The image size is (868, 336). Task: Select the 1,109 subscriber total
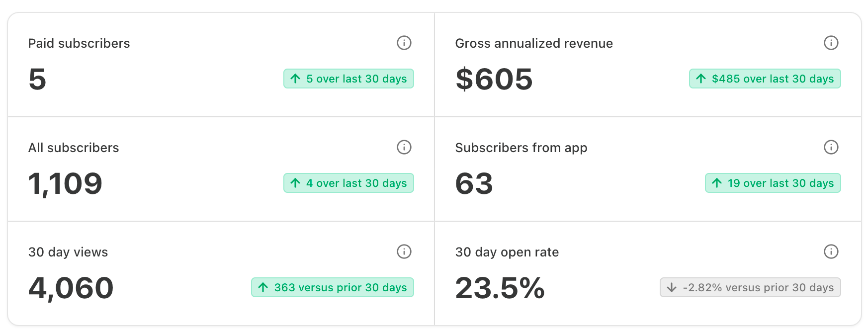pos(65,184)
